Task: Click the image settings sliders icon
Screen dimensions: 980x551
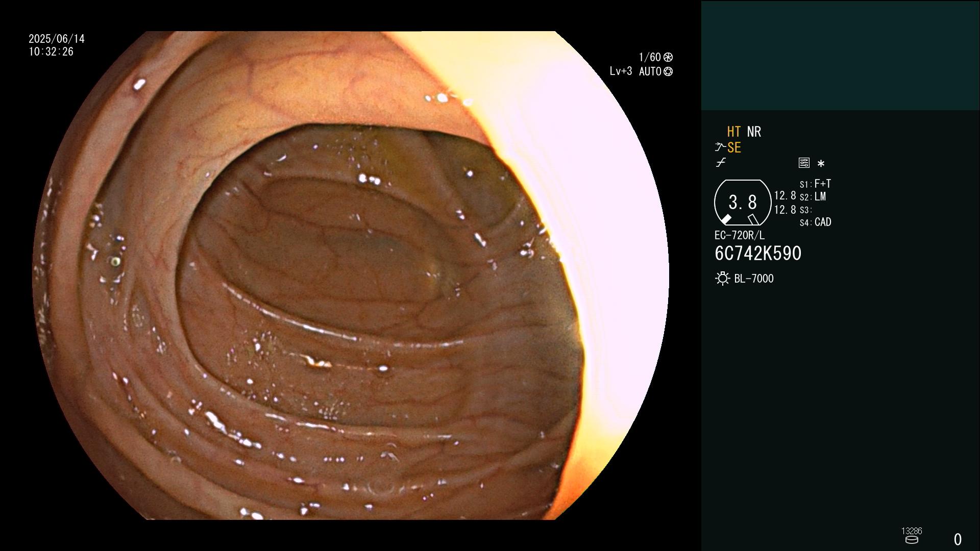Action: tap(804, 163)
